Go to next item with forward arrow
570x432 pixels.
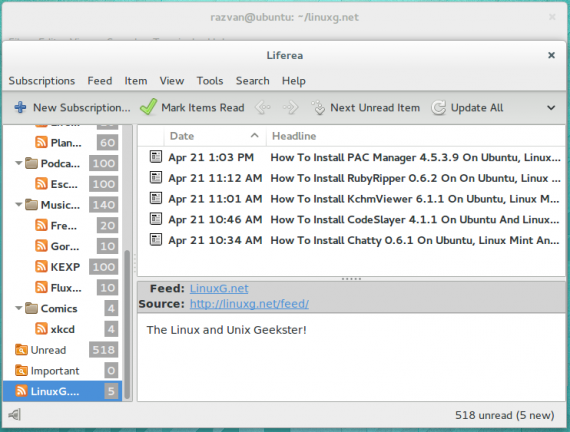coord(290,108)
